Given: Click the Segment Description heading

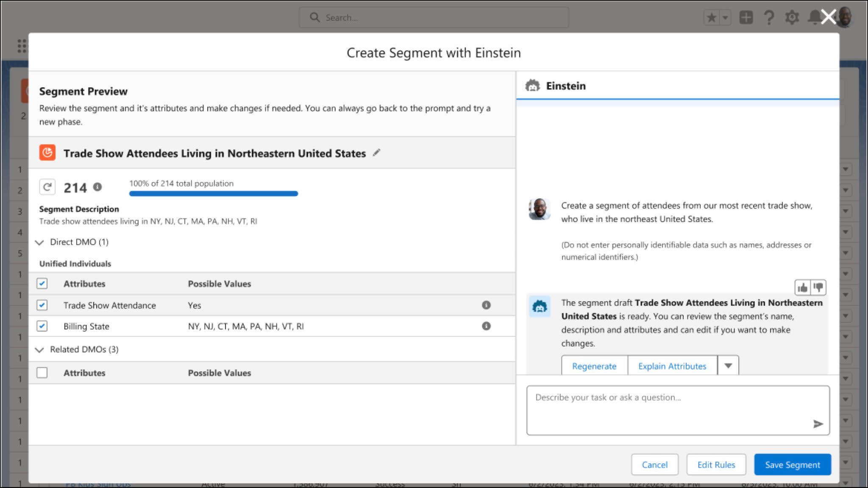Looking at the screenshot, I should point(79,209).
